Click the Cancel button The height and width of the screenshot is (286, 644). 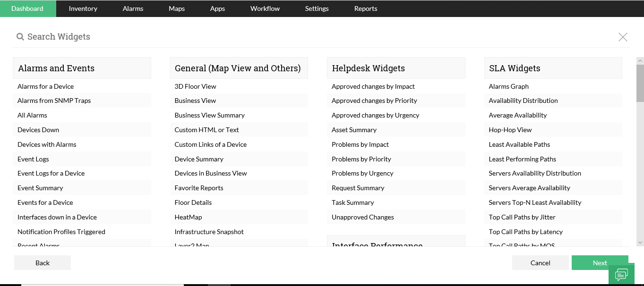click(x=540, y=263)
